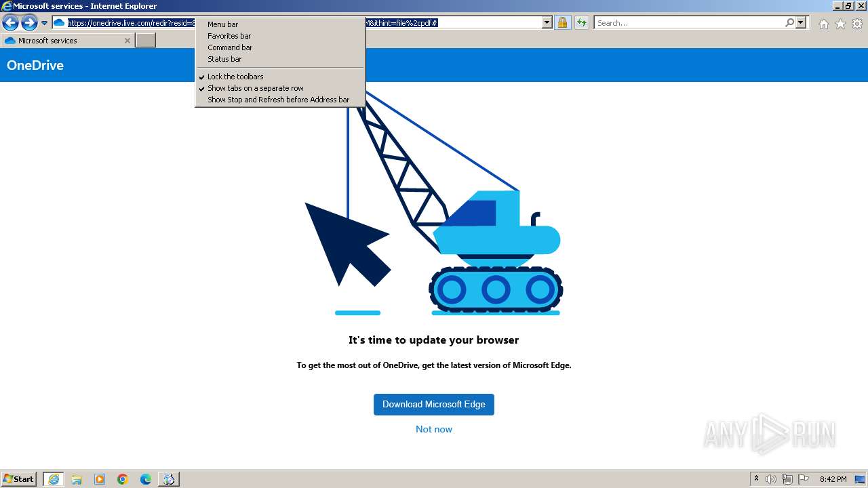Open the network tray icon
Image resolution: width=868 pixels, height=488 pixels.
(x=787, y=479)
